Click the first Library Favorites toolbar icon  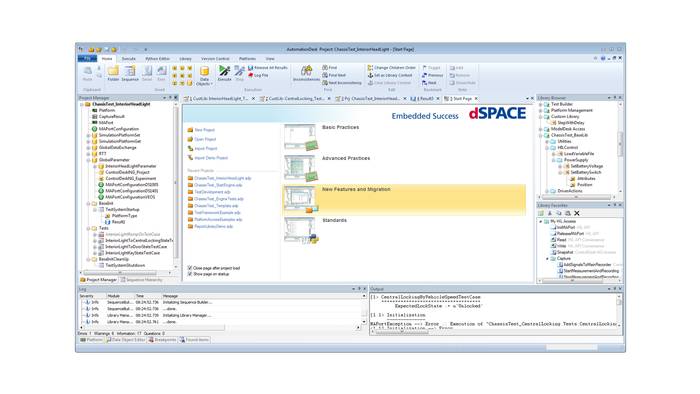pyautogui.click(x=541, y=213)
